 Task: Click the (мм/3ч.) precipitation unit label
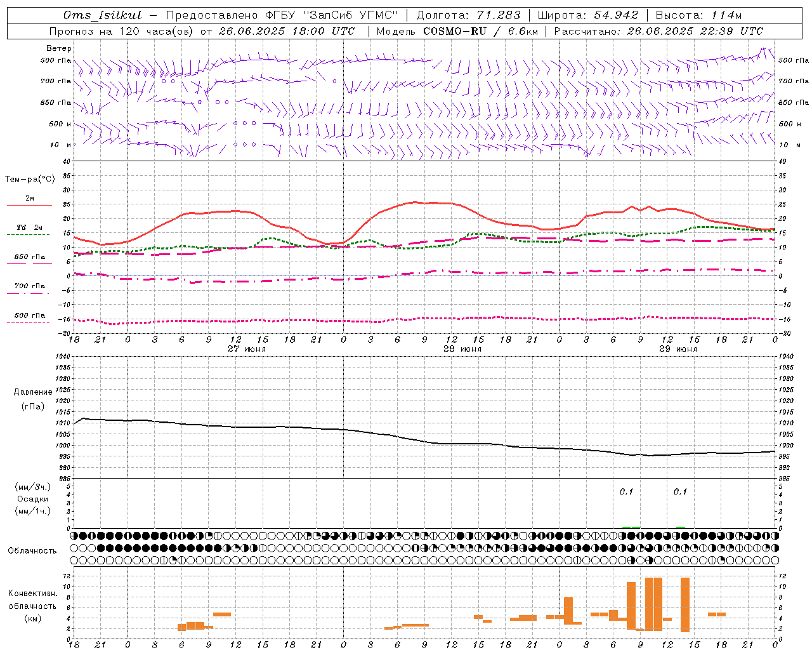[33, 487]
